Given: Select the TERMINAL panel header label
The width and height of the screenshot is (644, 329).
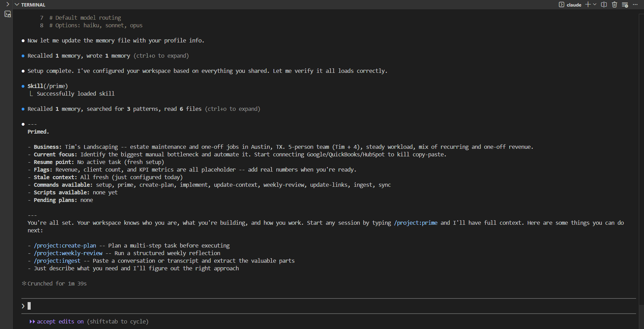Looking at the screenshot, I should 33,5.
